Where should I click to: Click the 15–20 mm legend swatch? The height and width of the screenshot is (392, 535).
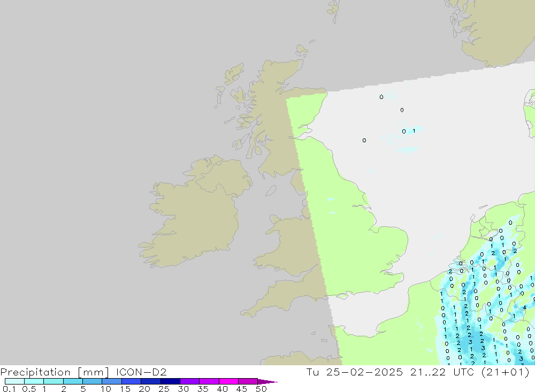tap(131, 381)
